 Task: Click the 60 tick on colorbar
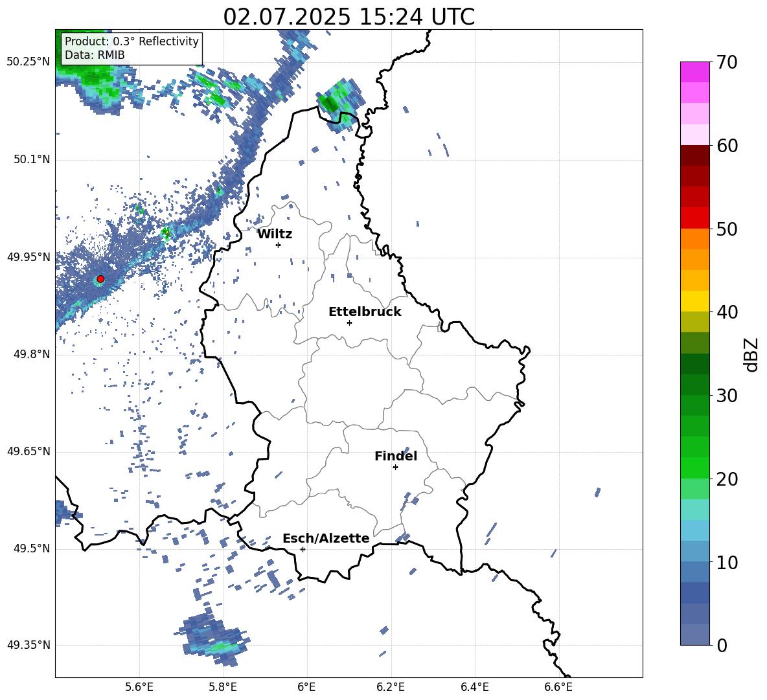point(726,146)
